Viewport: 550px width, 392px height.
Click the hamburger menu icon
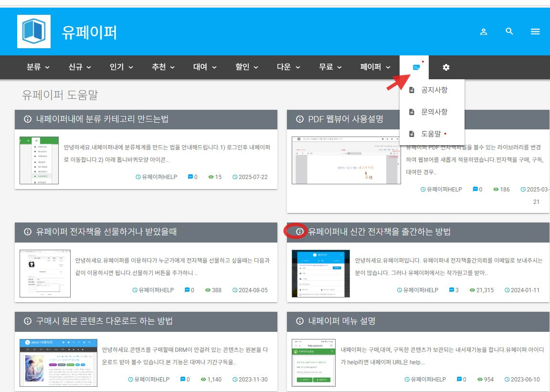[x=535, y=32]
